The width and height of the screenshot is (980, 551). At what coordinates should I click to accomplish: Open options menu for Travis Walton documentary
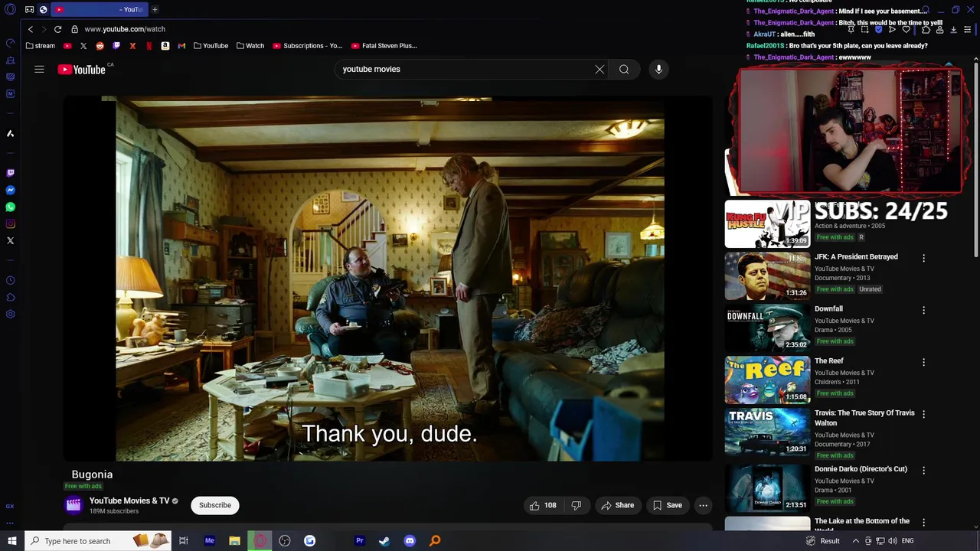(923, 415)
